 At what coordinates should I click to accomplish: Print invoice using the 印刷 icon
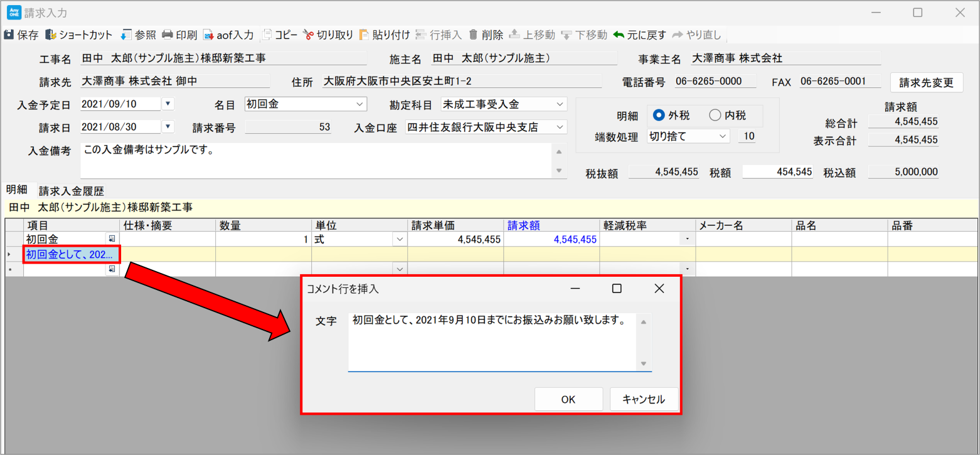[168, 35]
